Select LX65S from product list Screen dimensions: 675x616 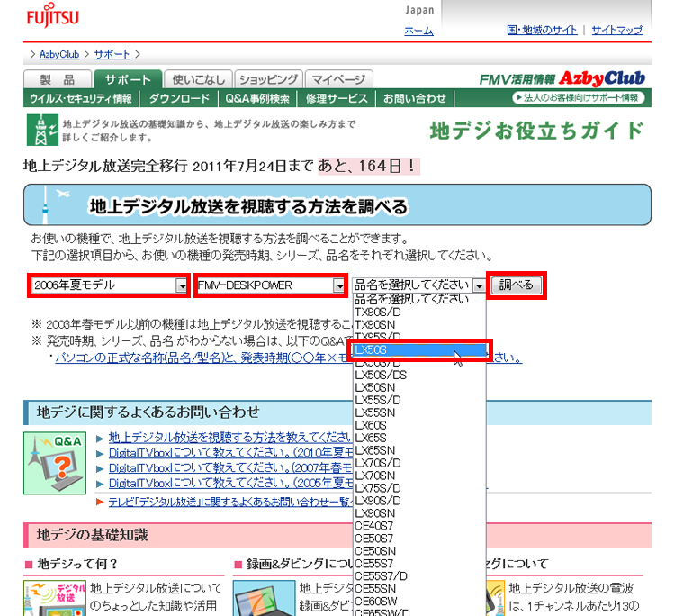[419, 438]
